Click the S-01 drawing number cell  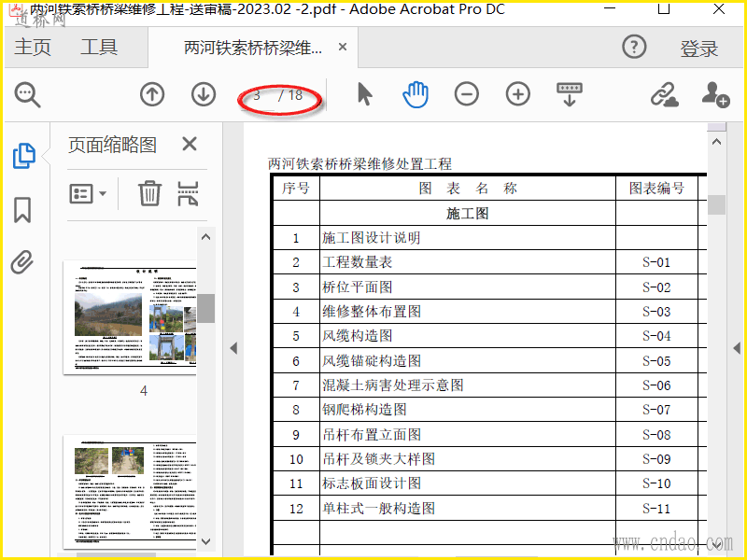point(656,262)
